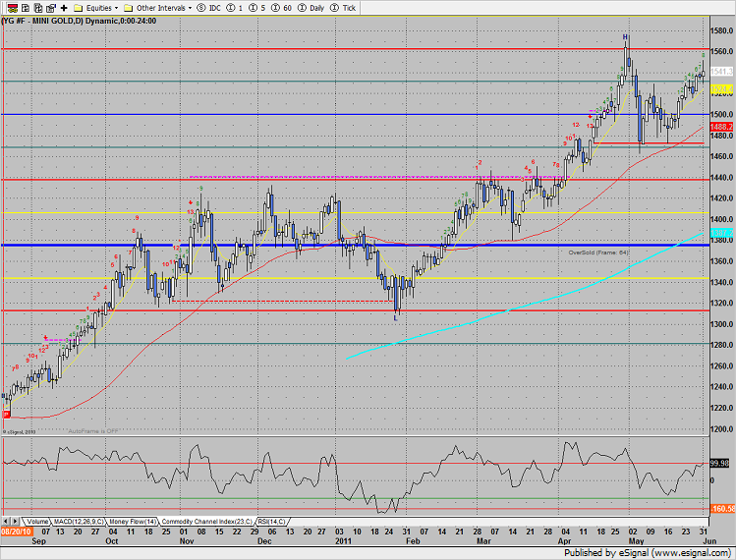Select the IDC symbol button

(209, 8)
